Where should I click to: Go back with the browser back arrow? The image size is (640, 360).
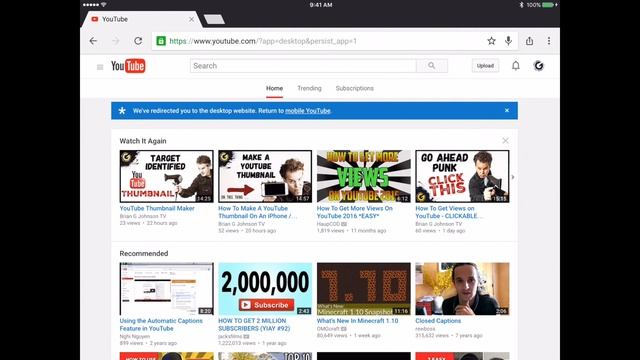pos(93,41)
